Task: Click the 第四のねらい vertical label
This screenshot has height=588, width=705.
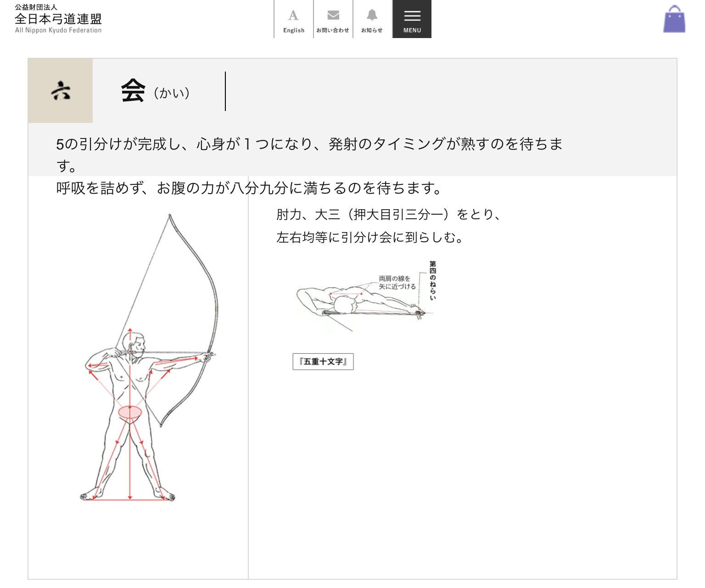Action: coord(433,280)
